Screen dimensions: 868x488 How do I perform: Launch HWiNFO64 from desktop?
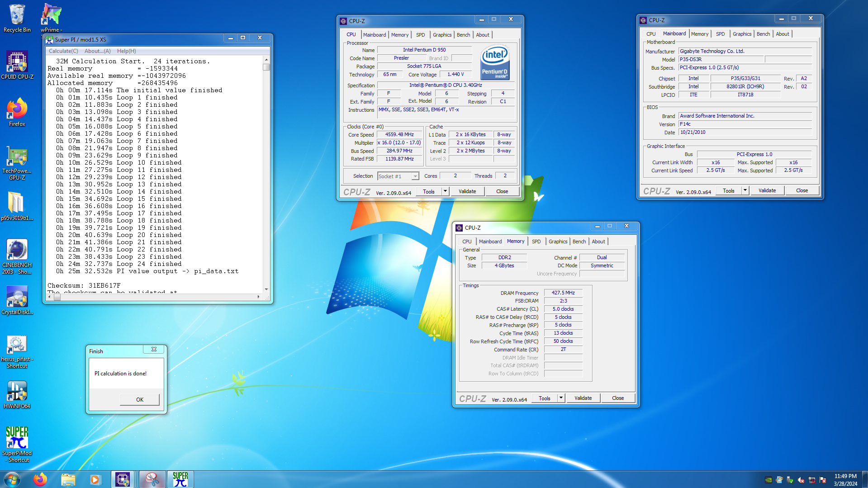pos(17,394)
